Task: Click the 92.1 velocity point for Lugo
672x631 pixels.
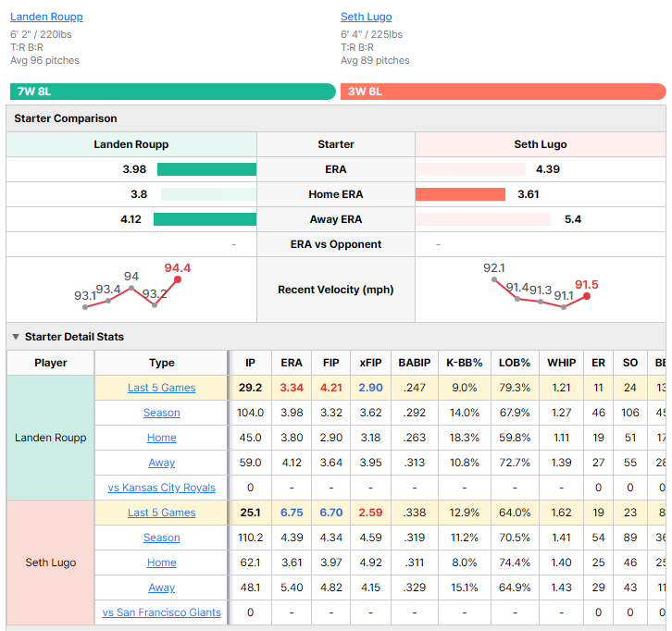Action: (x=494, y=279)
